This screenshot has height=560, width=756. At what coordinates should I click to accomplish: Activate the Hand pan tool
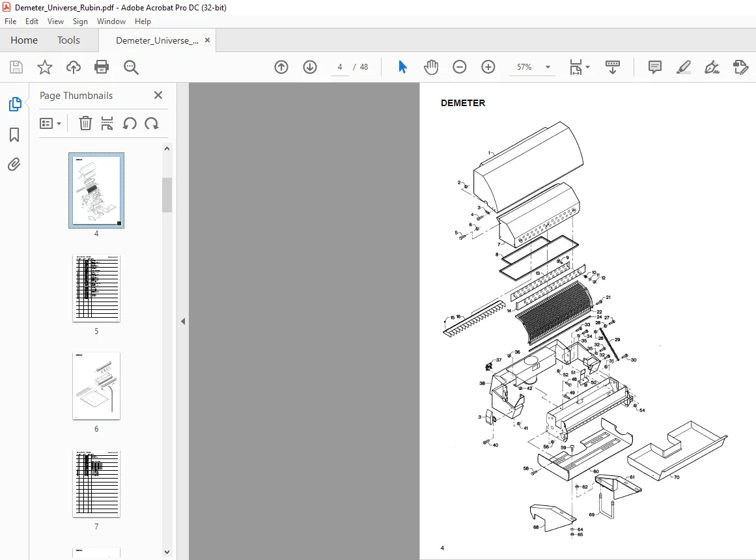[x=431, y=67]
